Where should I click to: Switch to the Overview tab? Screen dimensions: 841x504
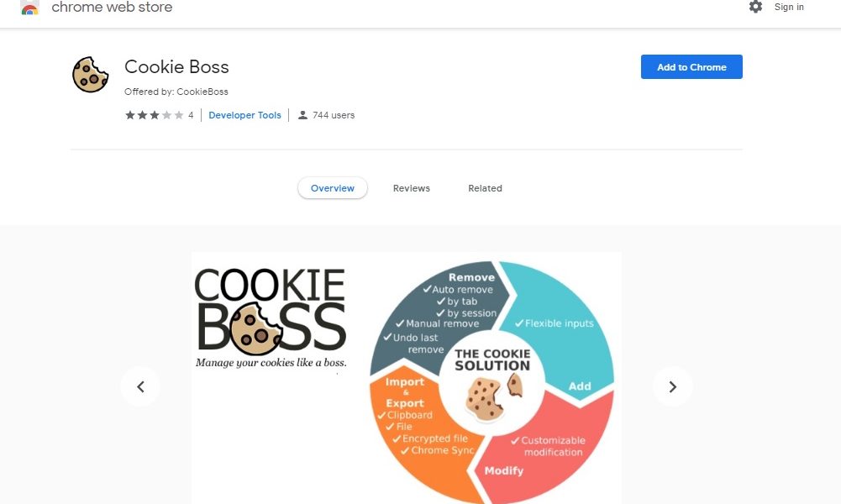coord(333,188)
